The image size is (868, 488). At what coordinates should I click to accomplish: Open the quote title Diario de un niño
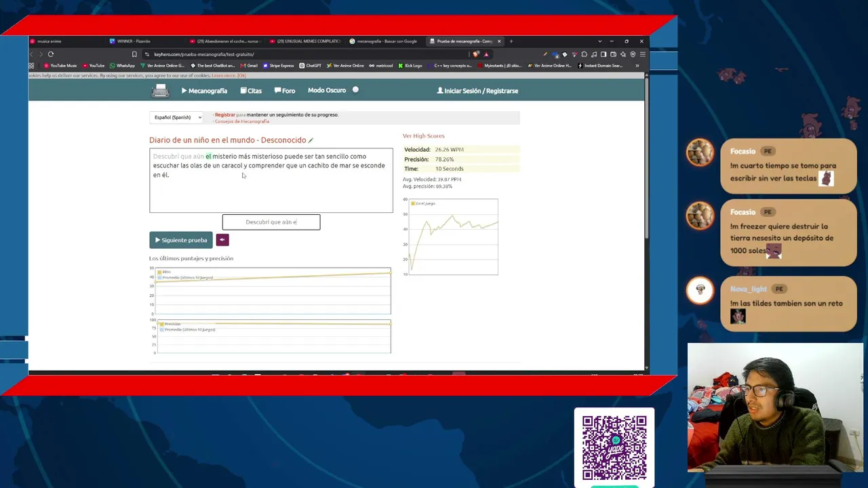(x=228, y=140)
